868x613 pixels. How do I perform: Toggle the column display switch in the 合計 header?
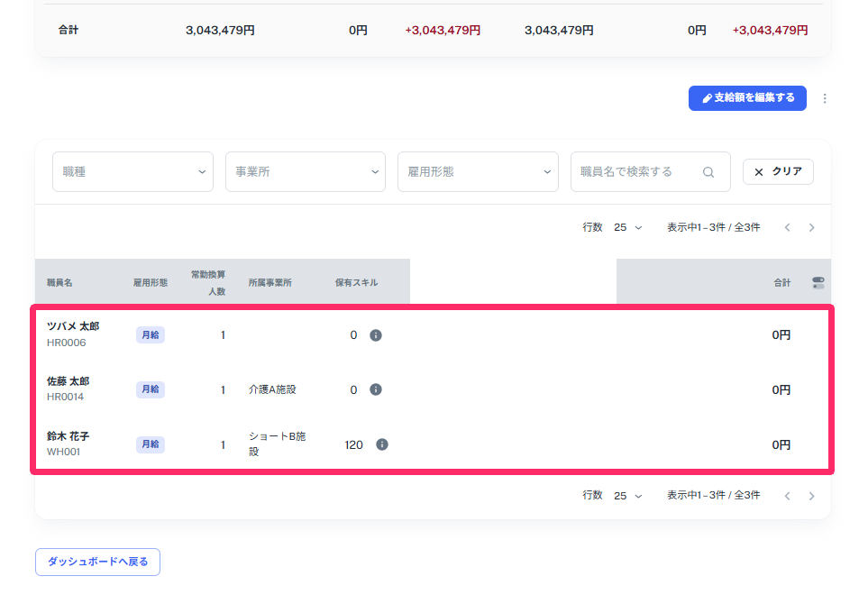(818, 281)
